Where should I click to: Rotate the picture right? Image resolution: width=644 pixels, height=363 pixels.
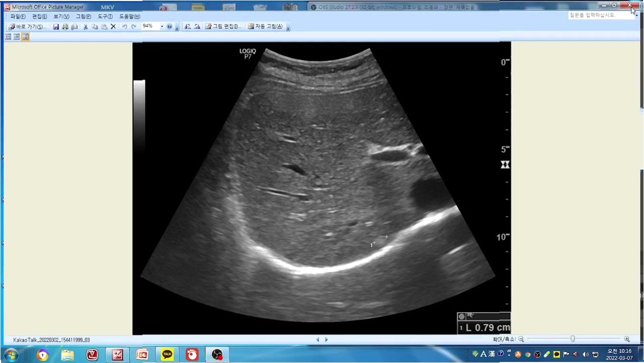coord(197,27)
